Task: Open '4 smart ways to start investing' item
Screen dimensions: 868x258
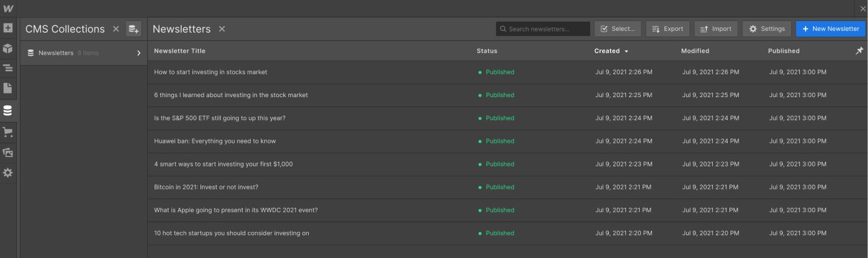Action: [x=223, y=164]
